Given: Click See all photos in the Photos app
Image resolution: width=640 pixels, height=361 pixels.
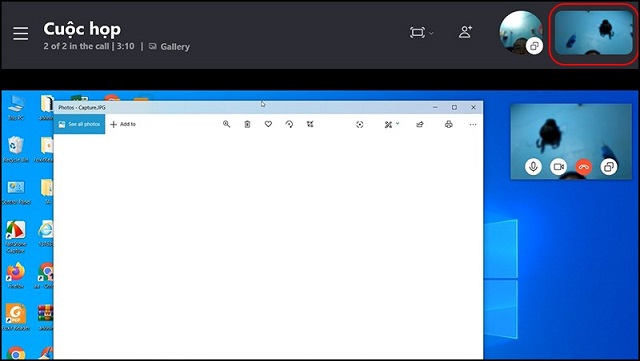Looking at the screenshot, I should (79, 124).
